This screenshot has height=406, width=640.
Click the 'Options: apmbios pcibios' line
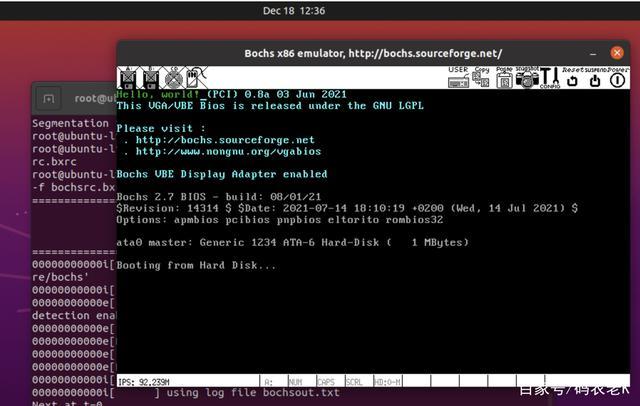pyautogui.click(x=280, y=220)
